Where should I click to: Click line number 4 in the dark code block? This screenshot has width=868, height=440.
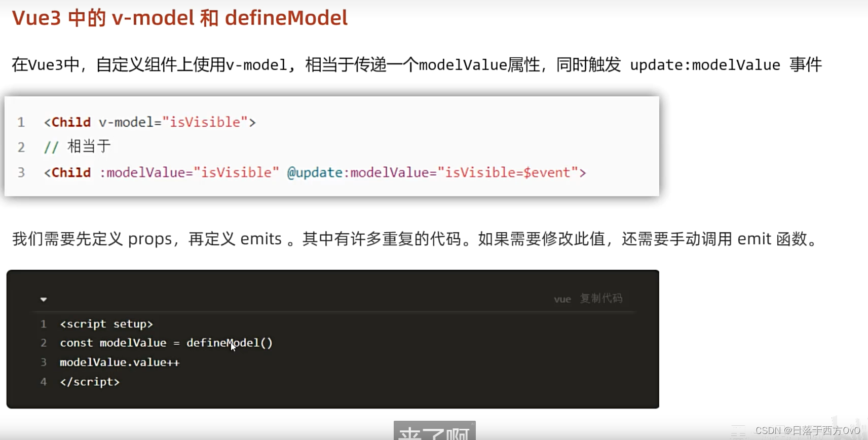pyautogui.click(x=44, y=382)
